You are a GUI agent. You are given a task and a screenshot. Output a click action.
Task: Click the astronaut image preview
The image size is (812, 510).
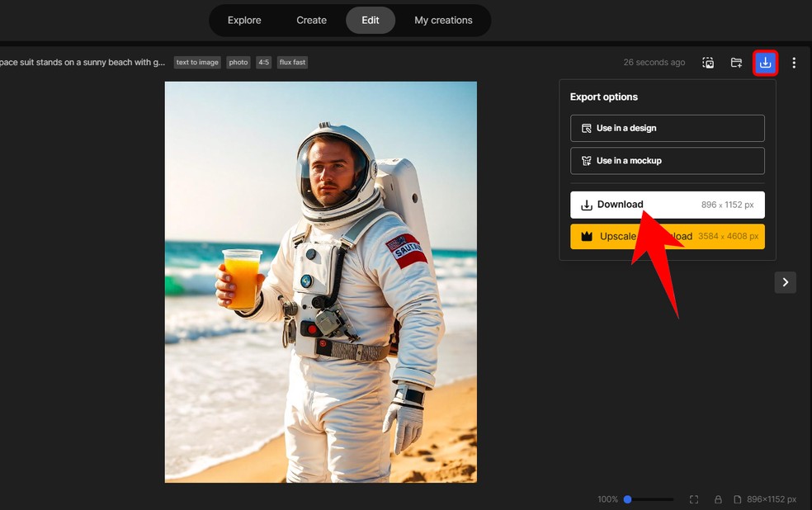320,281
